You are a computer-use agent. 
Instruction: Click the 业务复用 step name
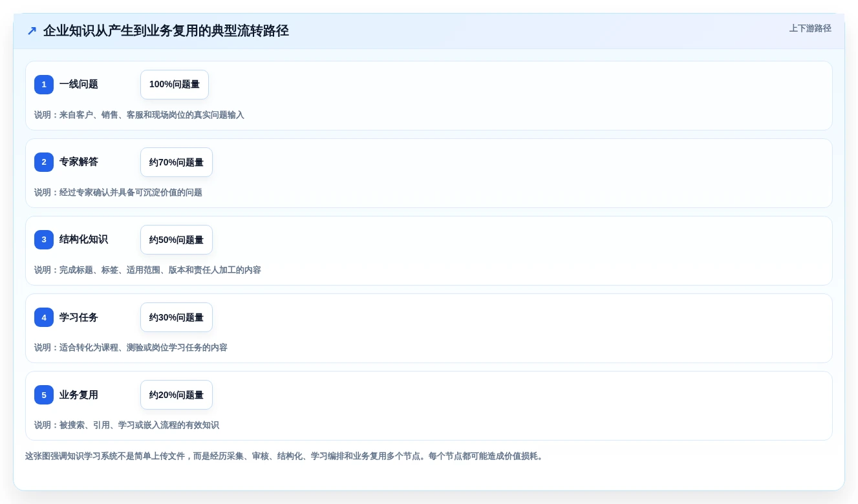79,395
